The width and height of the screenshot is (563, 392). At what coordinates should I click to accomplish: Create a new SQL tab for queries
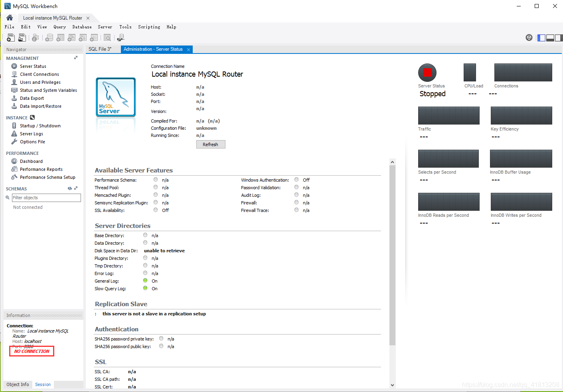pos(11,38)
